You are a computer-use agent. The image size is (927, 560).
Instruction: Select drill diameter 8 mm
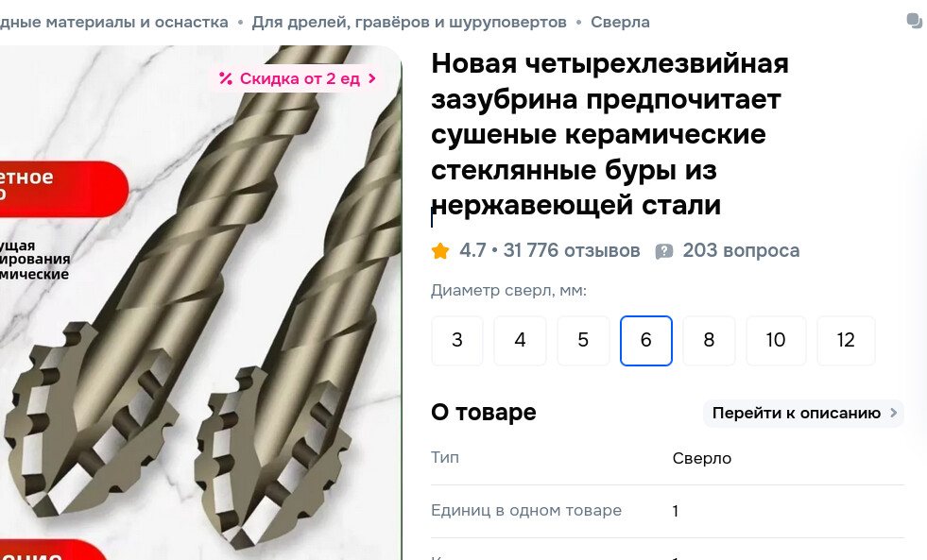709,340
